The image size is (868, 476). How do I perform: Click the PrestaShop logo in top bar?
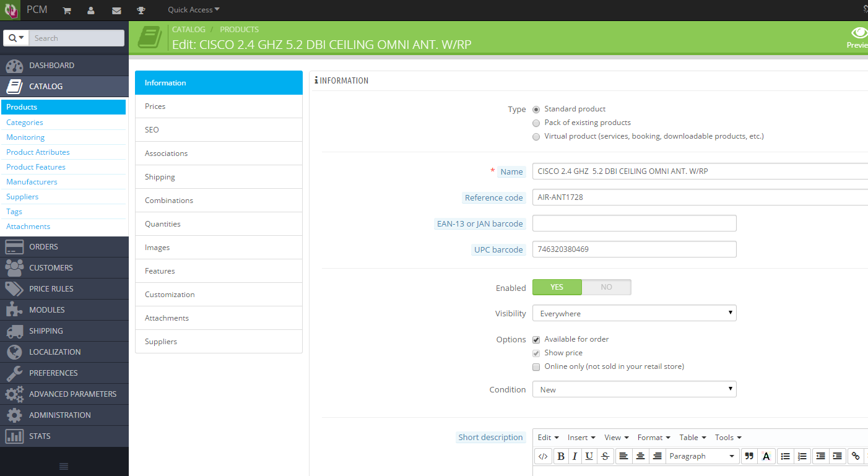(x=11, y=10)
